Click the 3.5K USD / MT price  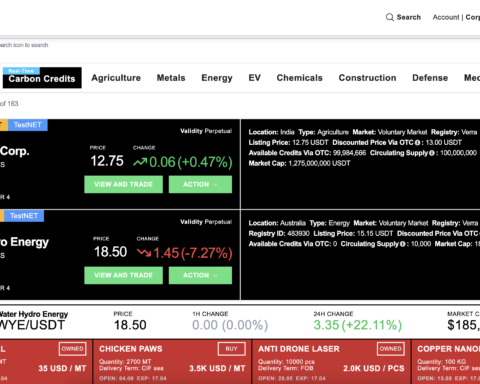(217, 368)
